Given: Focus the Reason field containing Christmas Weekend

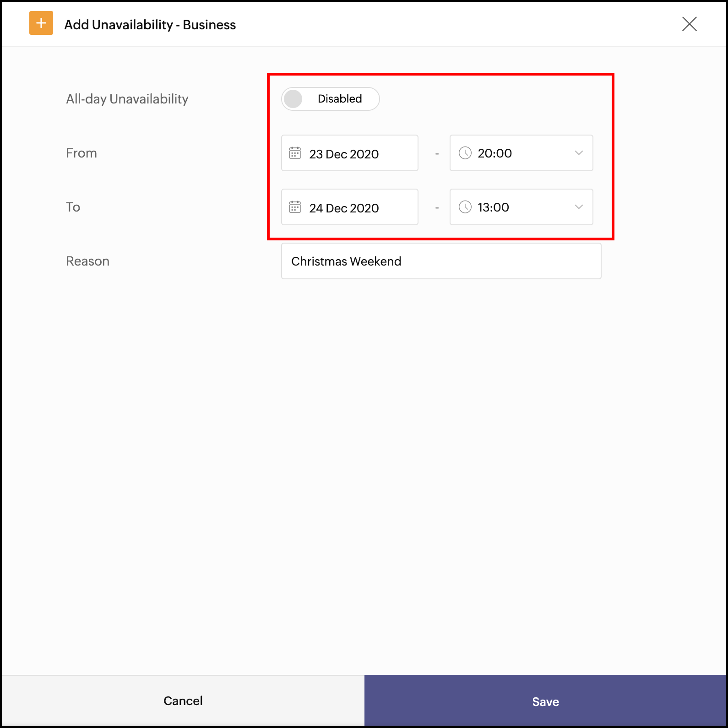Looking at the screenshot, I should coord(441,261).
